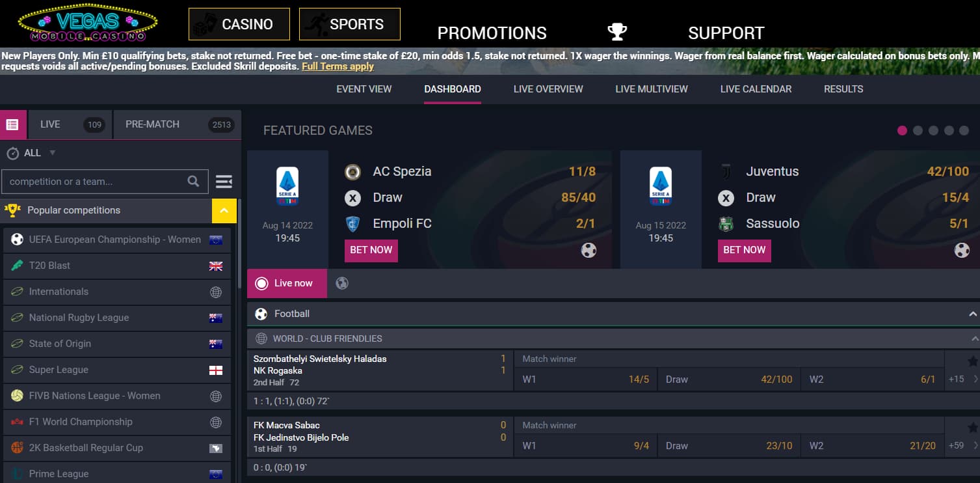This screenshot has width=980, height=483.
Task: Open the hamburger filter menu icon
Action: (224, 182)
